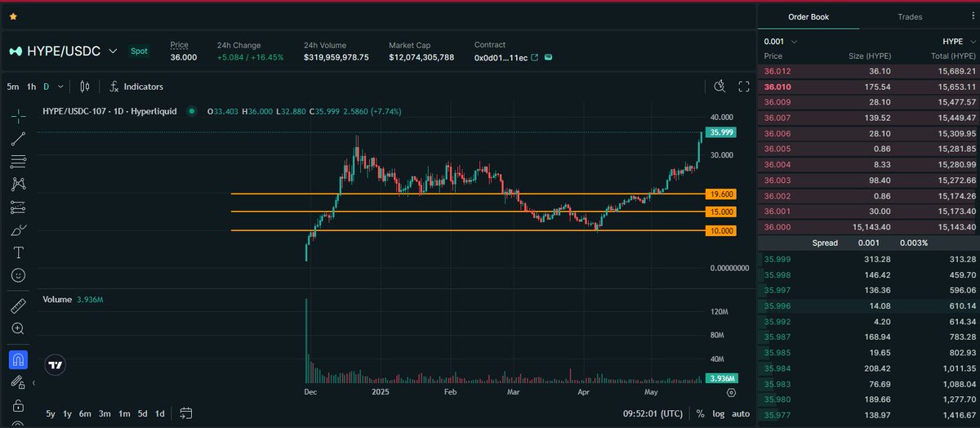Select the 19.600 horizontal line label
Viewport: 980px width, 428px height.
coord(723,194)
